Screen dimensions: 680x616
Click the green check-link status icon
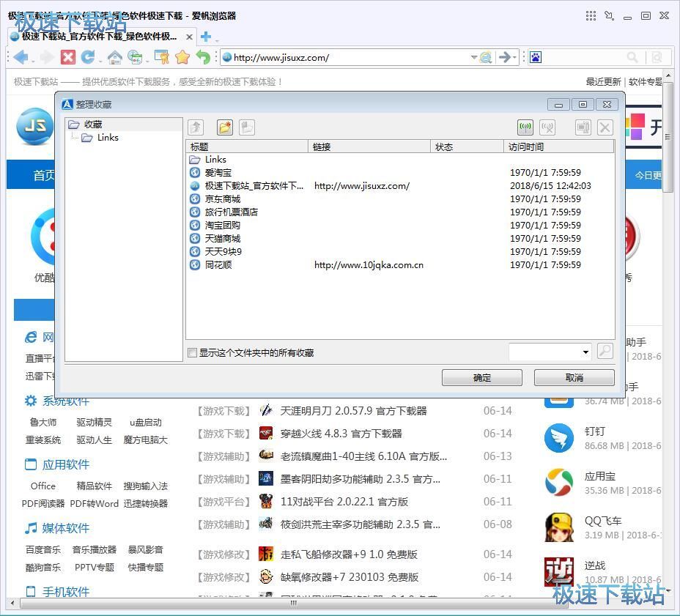525,127
